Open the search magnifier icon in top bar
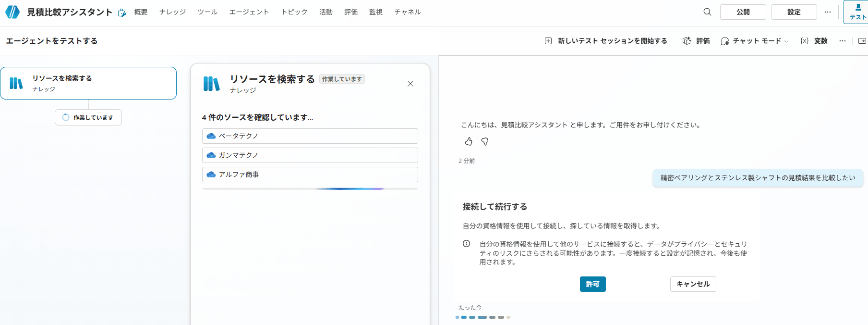 (x=707, y=12)
